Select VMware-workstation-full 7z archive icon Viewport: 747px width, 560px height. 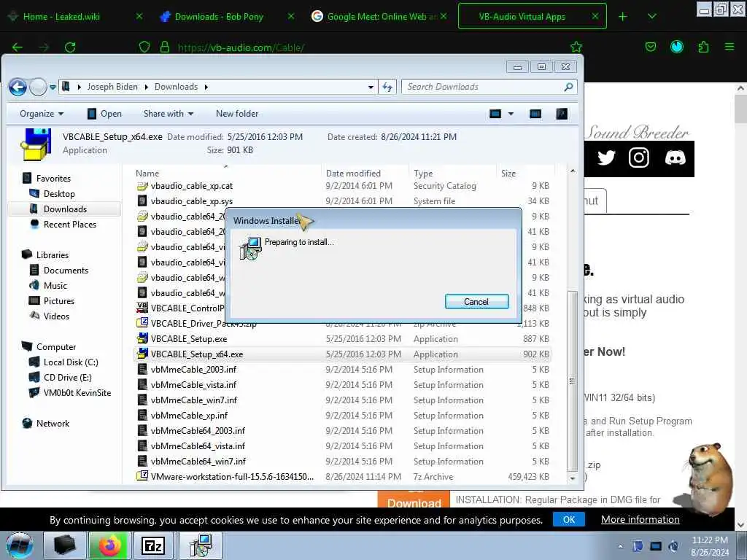(x=142, y=476)
